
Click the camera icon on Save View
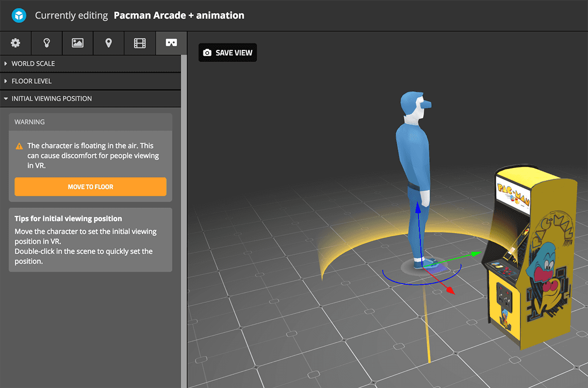point(207,53)
